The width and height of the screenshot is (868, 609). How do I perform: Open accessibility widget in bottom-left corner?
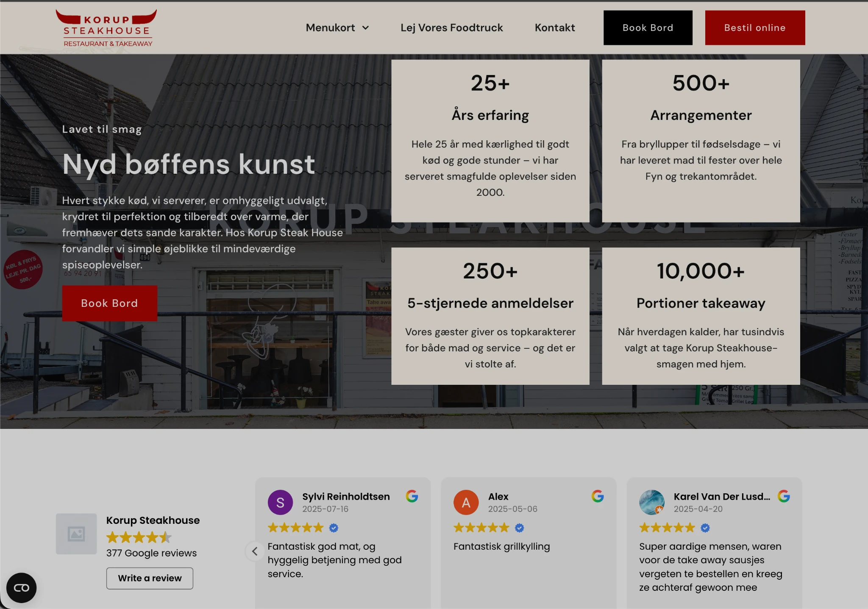point(21,588)
